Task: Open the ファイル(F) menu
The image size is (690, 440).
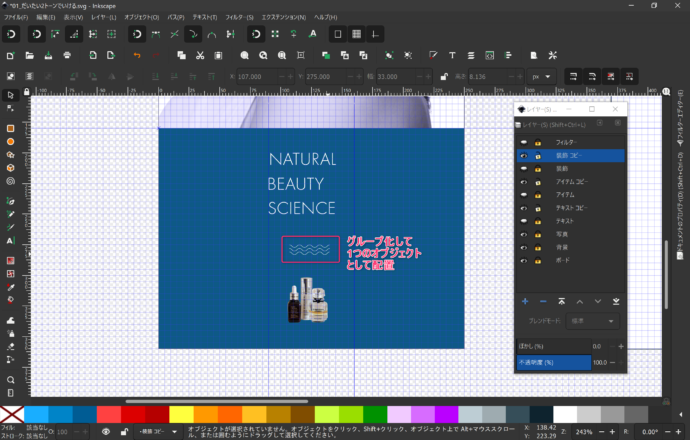Action: (16, 17)
